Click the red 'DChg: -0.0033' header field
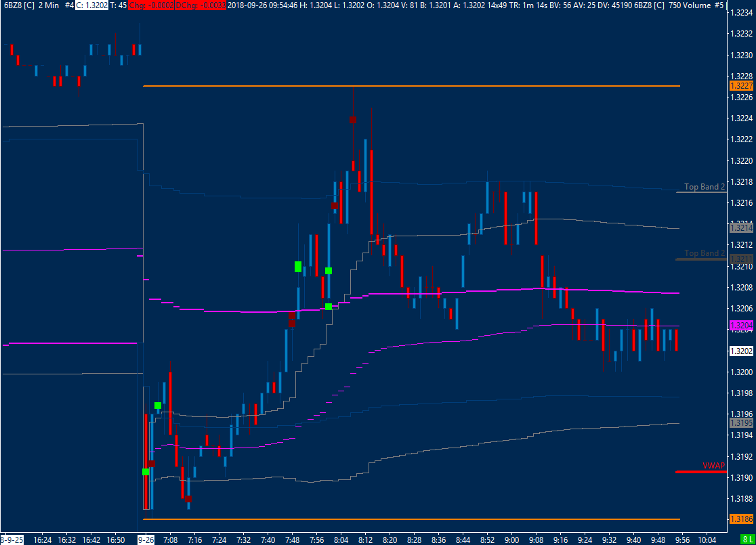Viewport: 756px width, 545px height. pyautogui.click(x=201, y=5)
